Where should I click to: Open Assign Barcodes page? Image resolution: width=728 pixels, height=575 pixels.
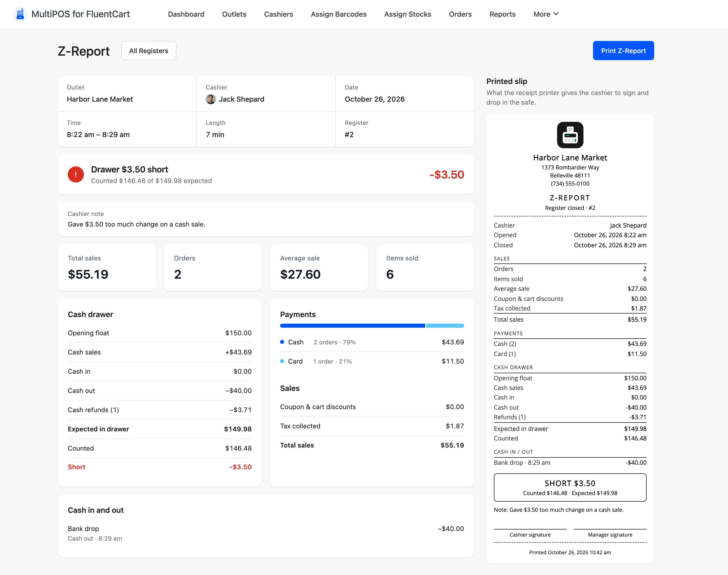click(x=338, y=14)
